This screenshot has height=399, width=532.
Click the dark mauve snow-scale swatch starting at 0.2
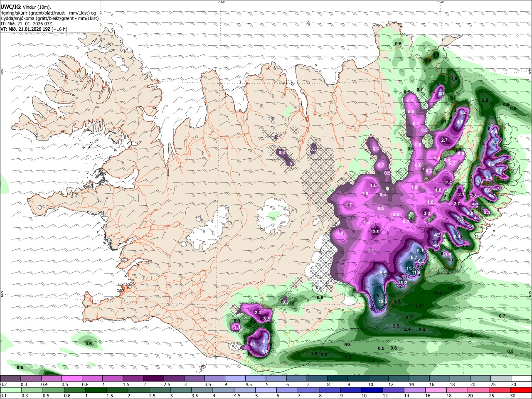tap(10, 378)
